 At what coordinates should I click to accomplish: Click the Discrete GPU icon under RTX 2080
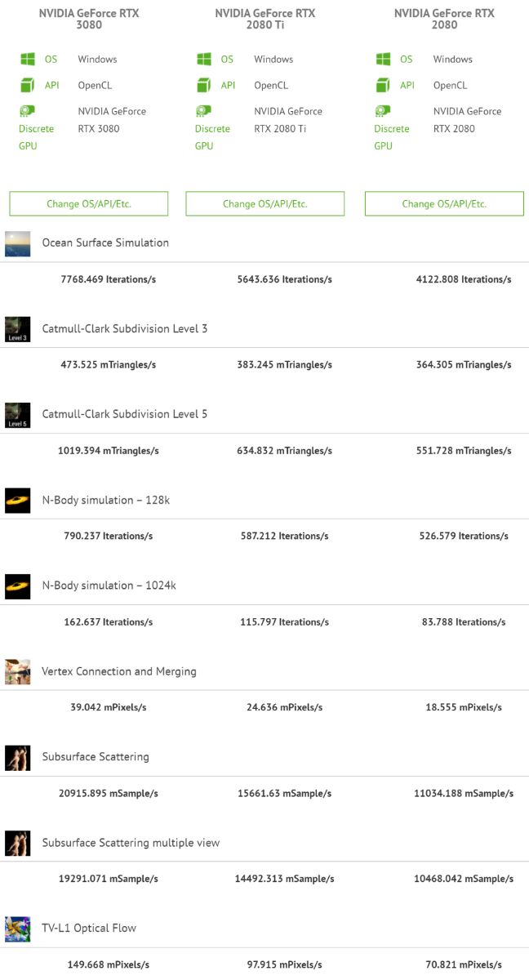[382, 111]
